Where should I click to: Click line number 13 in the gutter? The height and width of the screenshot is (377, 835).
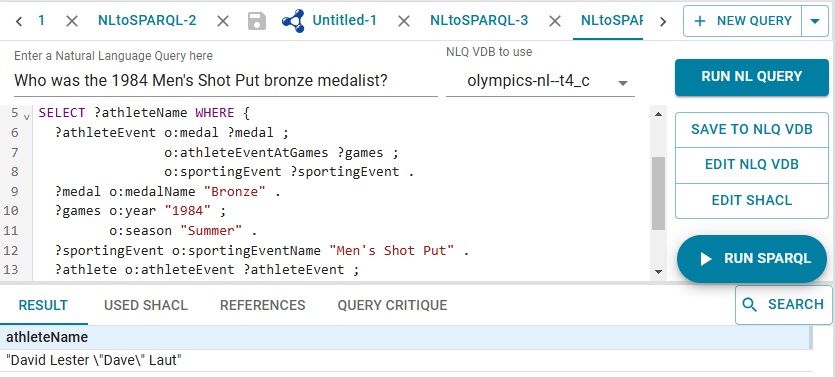[11, 269]
